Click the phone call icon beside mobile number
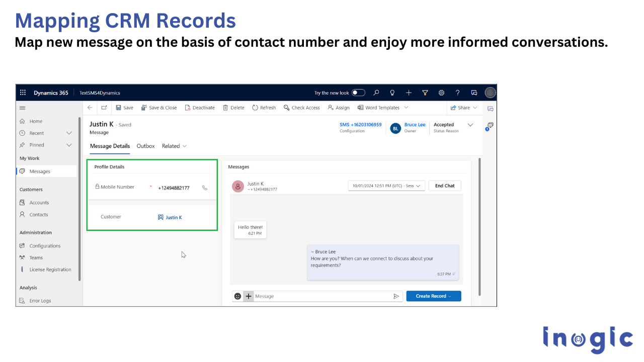The image size is (644, 362). pos(205,188)
